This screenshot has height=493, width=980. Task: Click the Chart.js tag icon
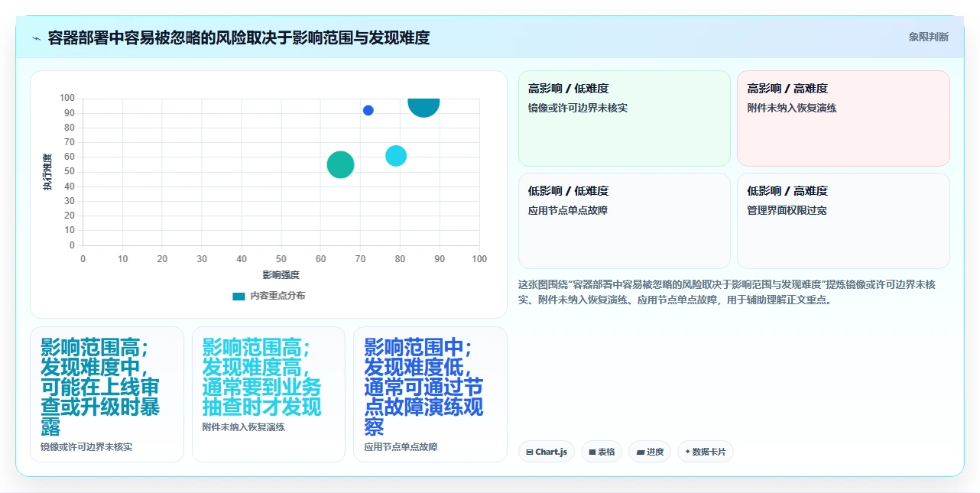pyautogui.click(x=529, y=452)
